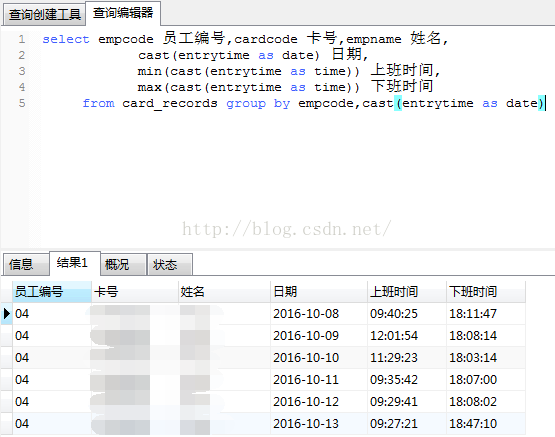Screen dimensions: 555x437
Task: Select the 结果1 tab
Action: pos(75,263)
